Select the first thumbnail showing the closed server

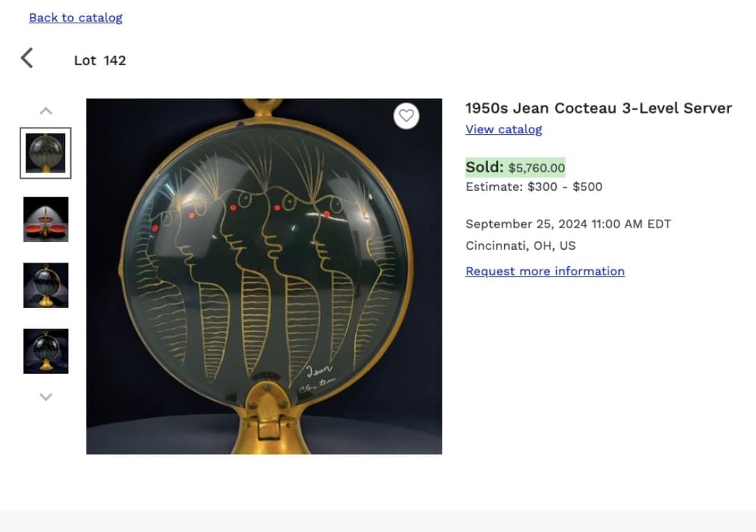click(45, 152)
